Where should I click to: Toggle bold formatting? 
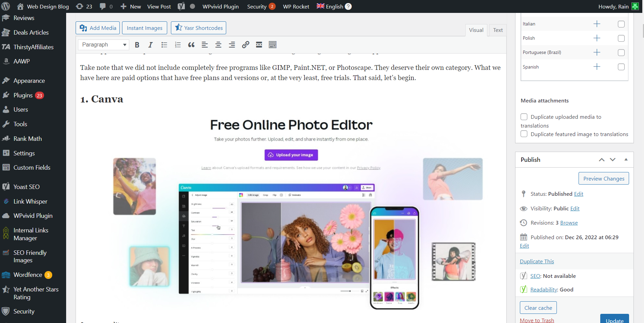click(137, 45)
